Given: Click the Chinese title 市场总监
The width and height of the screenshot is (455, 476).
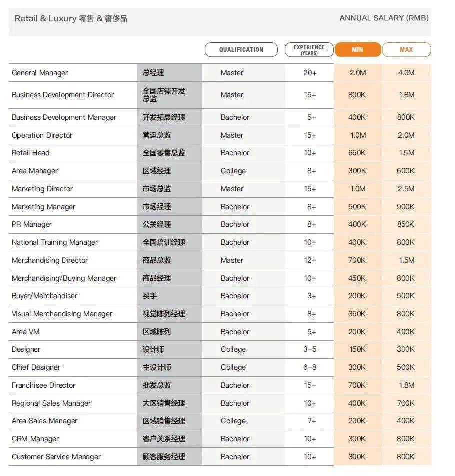Looking at the screenshot, I should pos(157,189).
